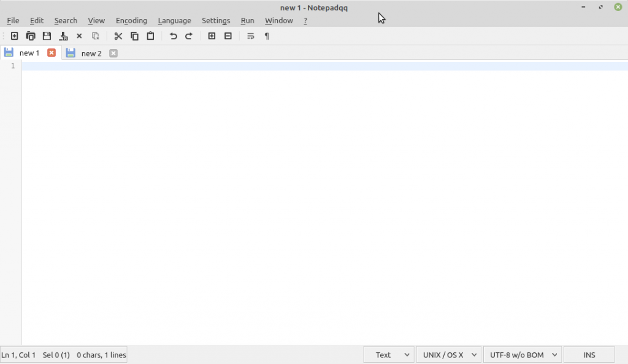Click the Sel 0 (1) status text
Screen dimensions: 628x364
(x=56, y=355)
